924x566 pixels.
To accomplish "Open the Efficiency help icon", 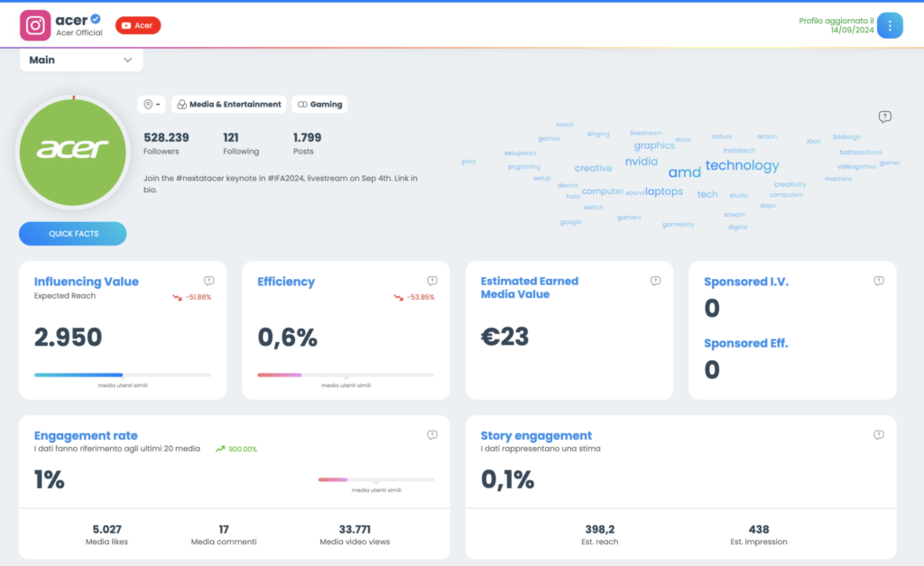I will tap(432, 281).
